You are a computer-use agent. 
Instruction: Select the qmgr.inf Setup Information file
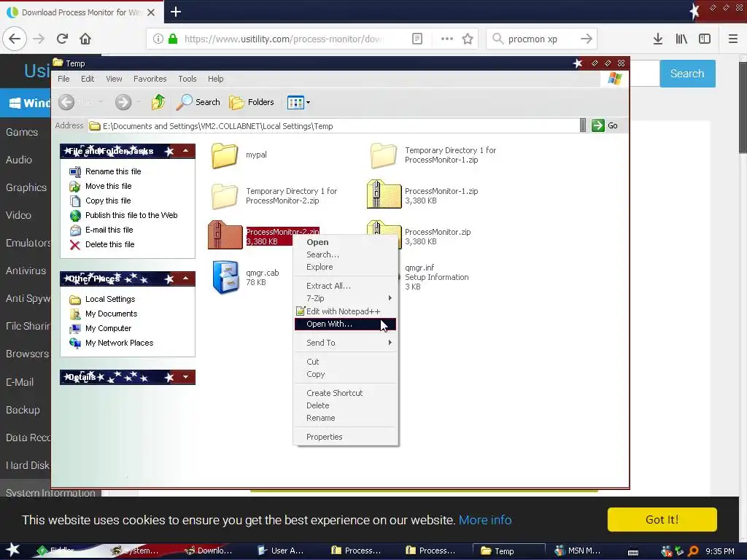tap(436, 277)
